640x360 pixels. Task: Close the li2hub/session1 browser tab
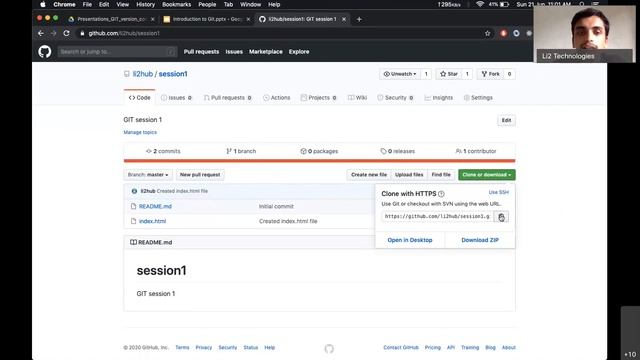click(344, 19)
